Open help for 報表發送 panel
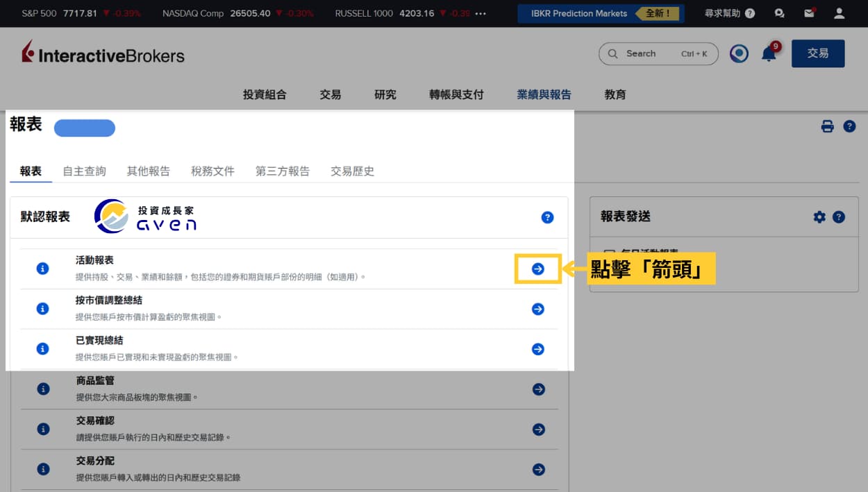Image resolution: width=868 pixels, height=492 pixels. click(839, 217)
